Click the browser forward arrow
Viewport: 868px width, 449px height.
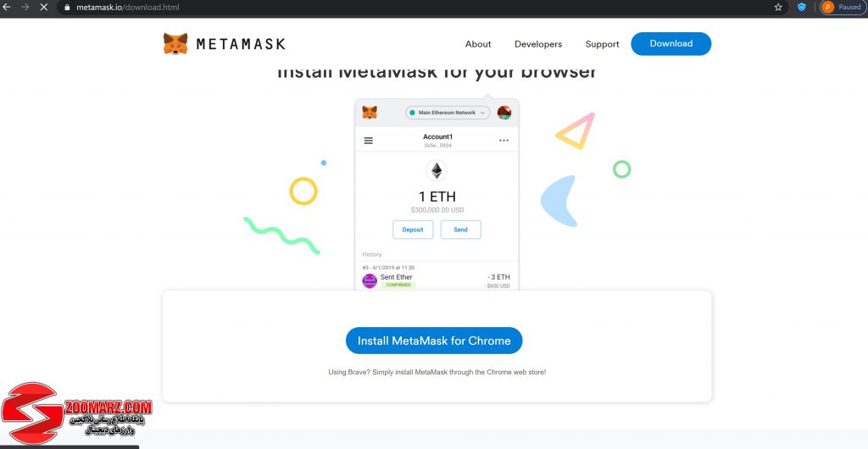pyautogui.click(x=25, y=7)
